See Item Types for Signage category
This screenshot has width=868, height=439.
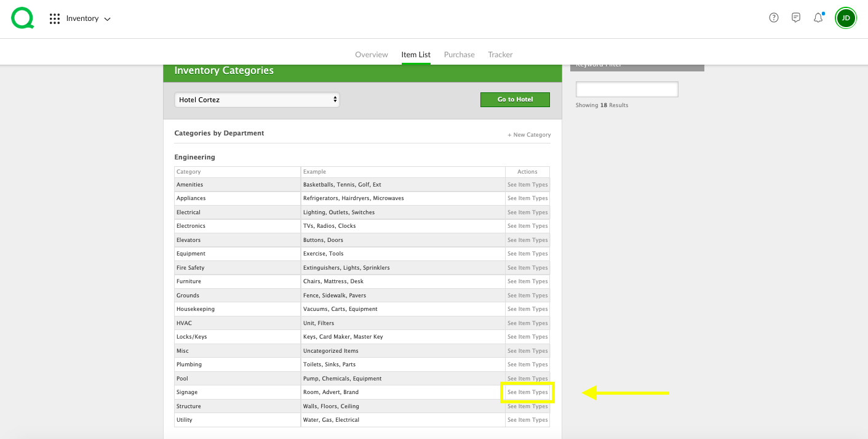(527, 392)
